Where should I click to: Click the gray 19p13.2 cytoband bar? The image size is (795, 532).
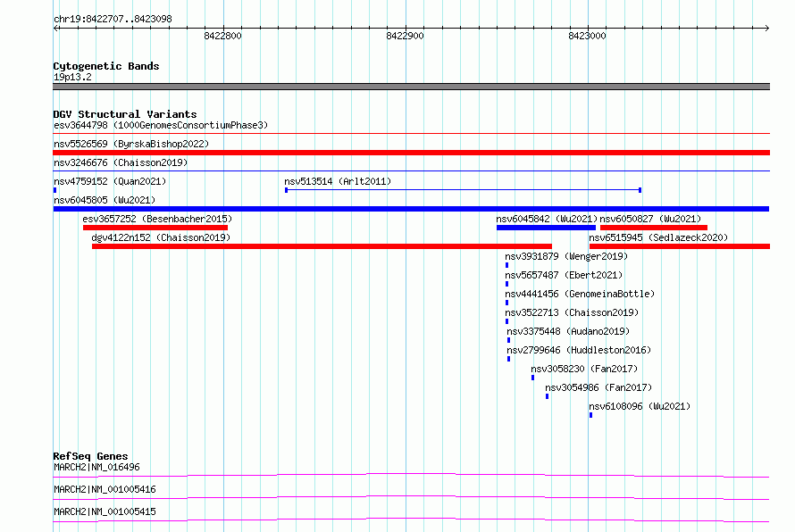click(411, 87)
